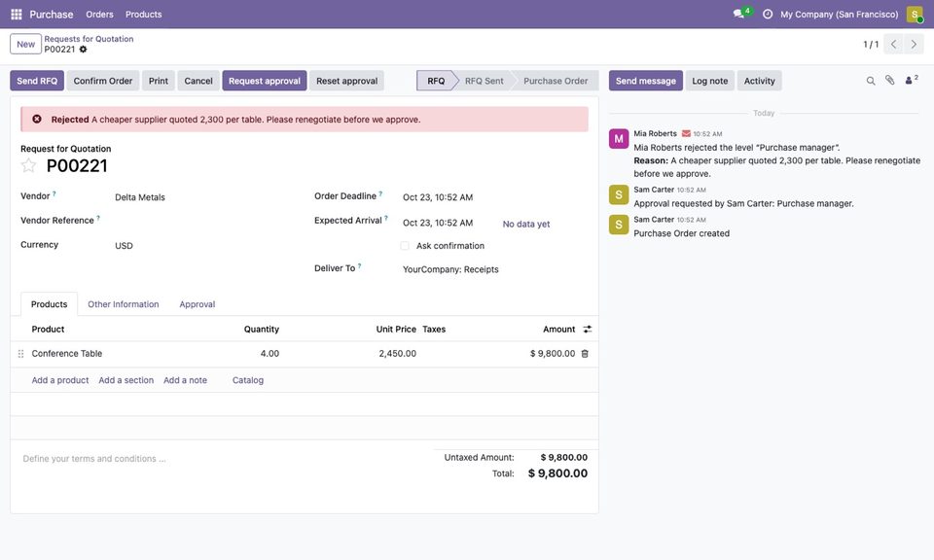This screenshot has height=560, width=934.
Task: Click No data yet link
Action: click(x=526, y=225)
